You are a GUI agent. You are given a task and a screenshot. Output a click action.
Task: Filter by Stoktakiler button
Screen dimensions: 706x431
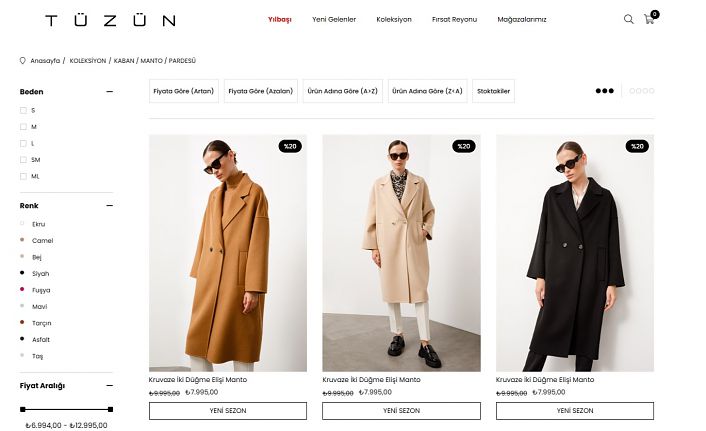pos(493,91)
